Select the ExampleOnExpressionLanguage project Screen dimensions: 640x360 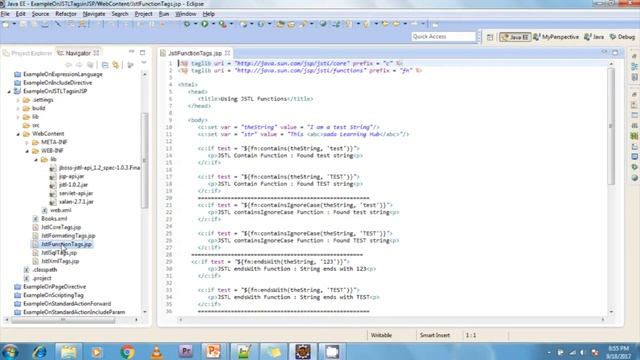click(x=62, y=75)
